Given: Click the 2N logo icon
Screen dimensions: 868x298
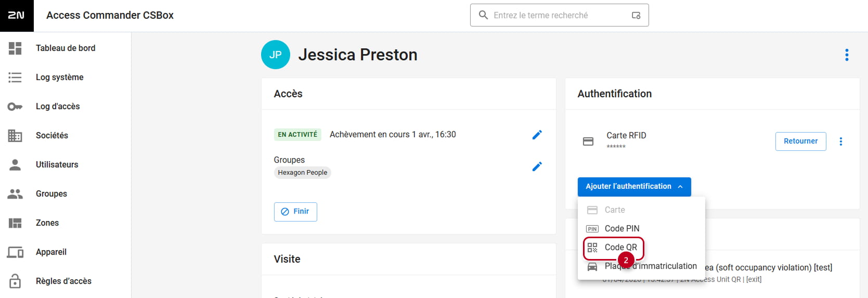Looking at the screenshot, I should point(17,16).
